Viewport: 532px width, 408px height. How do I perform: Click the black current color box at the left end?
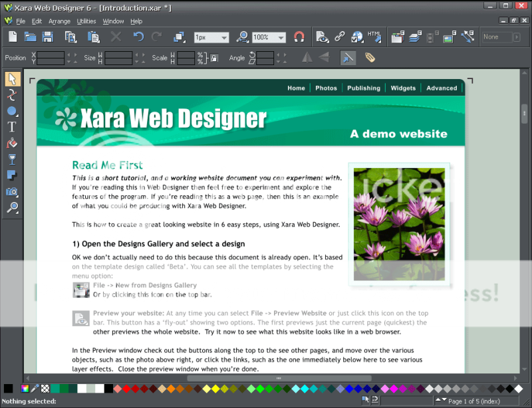[x=8, y=389]
